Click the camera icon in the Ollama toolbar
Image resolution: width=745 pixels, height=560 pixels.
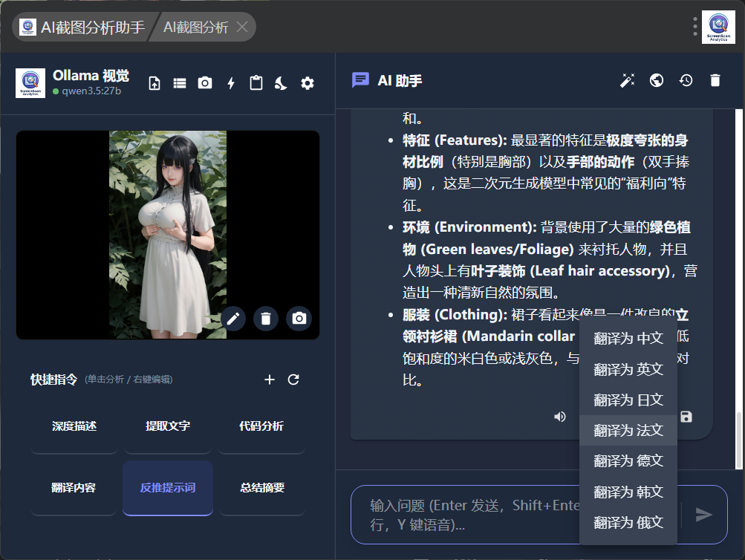pos(205,83)
